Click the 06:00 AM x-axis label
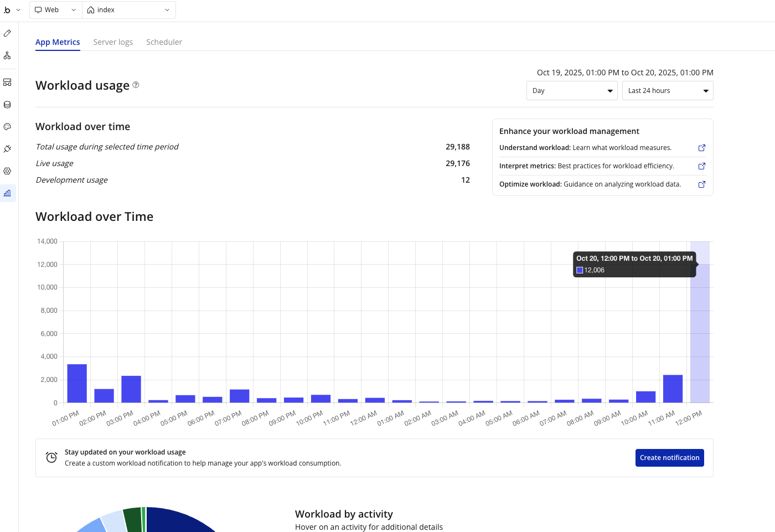Screen dimensions: 775x532 click(526, 417)
